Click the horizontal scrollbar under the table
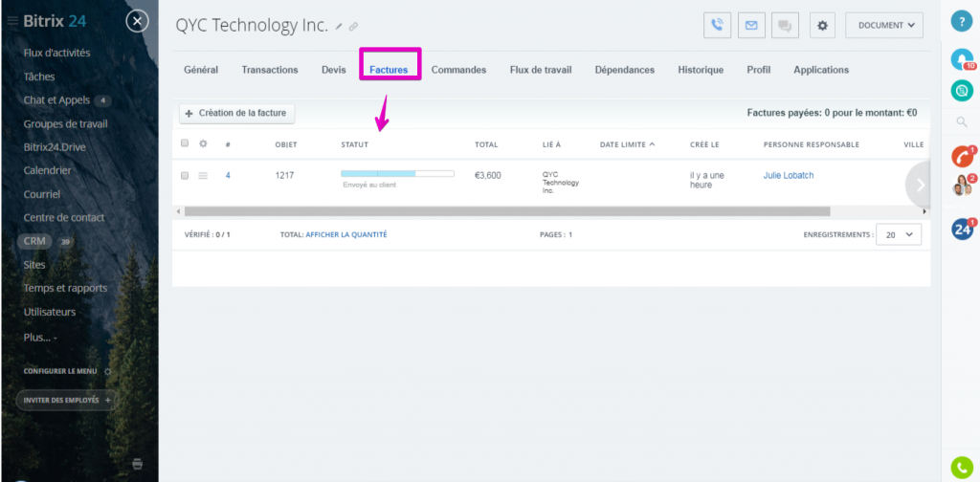This screenshot has width=980, height=482. [x=507, y=211]
